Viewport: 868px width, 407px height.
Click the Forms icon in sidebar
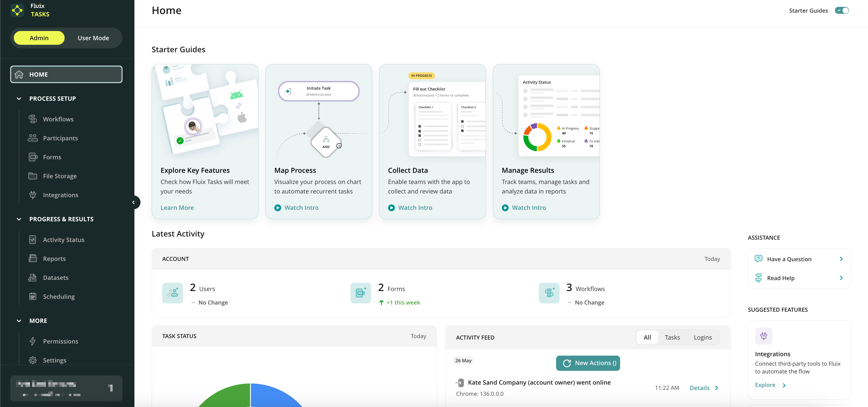(33, 157)
